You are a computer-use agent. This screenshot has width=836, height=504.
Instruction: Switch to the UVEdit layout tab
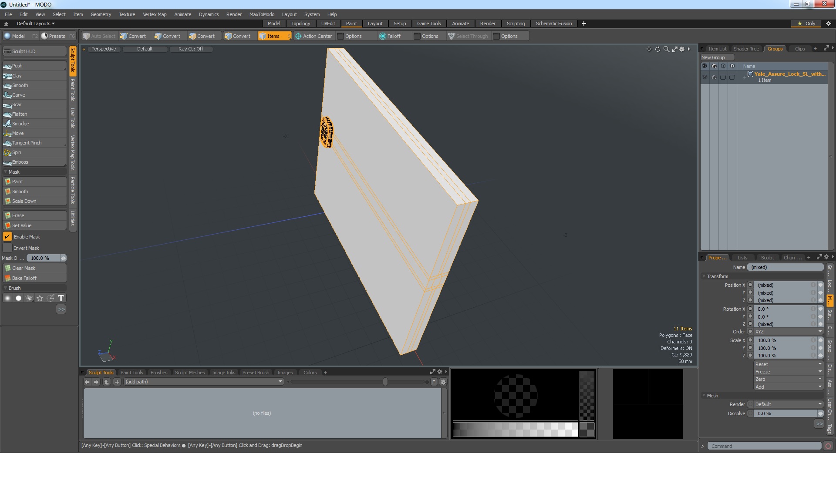[x=328, y=24]
